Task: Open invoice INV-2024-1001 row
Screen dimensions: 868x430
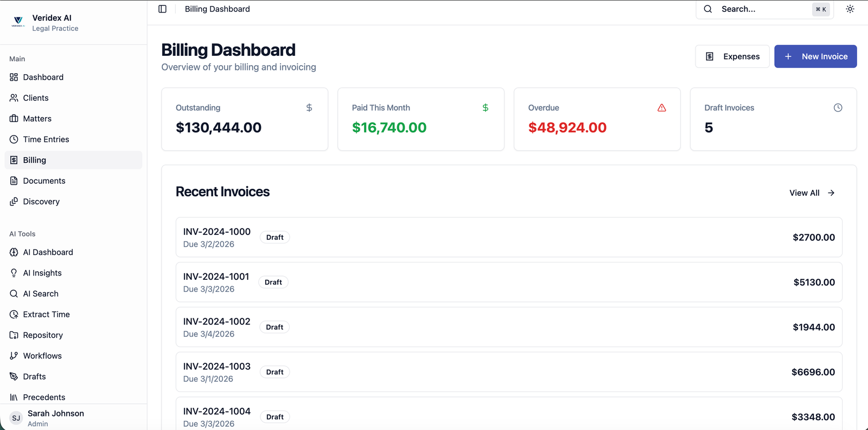Action: [508, 283]
